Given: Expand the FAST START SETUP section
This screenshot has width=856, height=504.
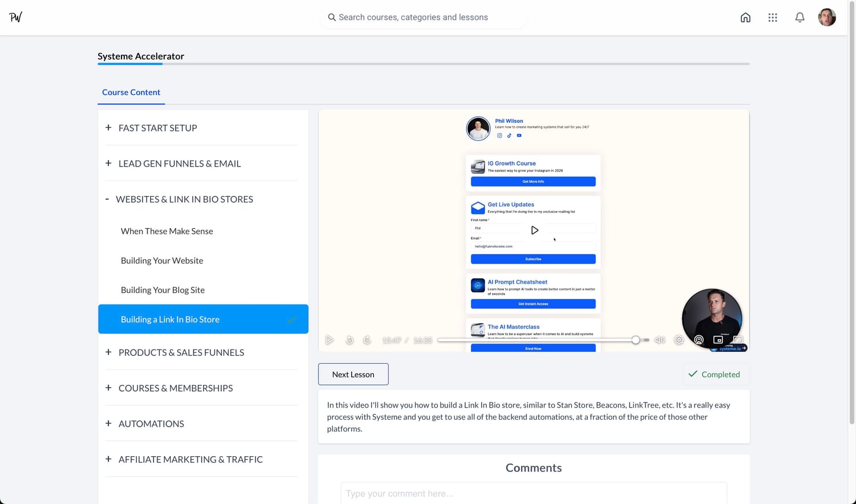Looking at the screenshot, I should [158, 128].
